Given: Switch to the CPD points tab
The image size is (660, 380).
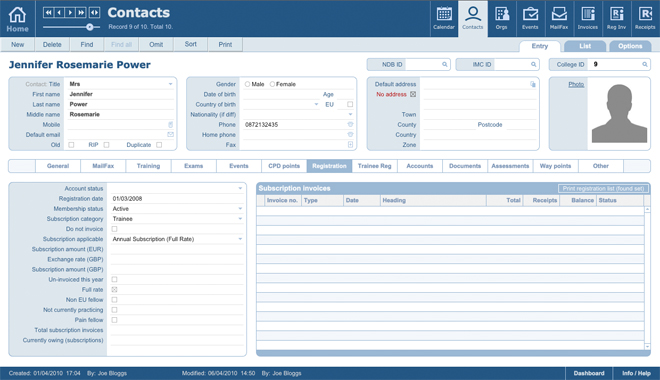Looking at the screenshot, I should [x=284, y=166].
